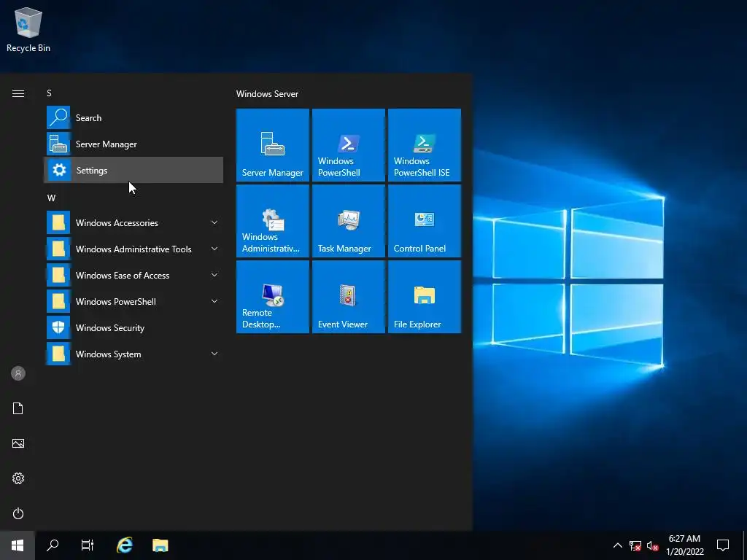Open Documents from Start sidebar
Screen dimensions: 747x560
tap(18, 408)
